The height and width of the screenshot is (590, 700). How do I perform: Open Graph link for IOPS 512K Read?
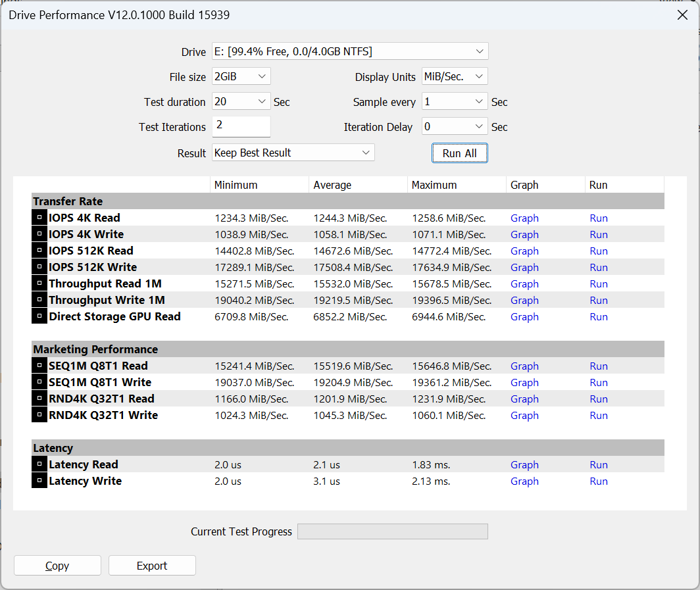coord(524,251)
